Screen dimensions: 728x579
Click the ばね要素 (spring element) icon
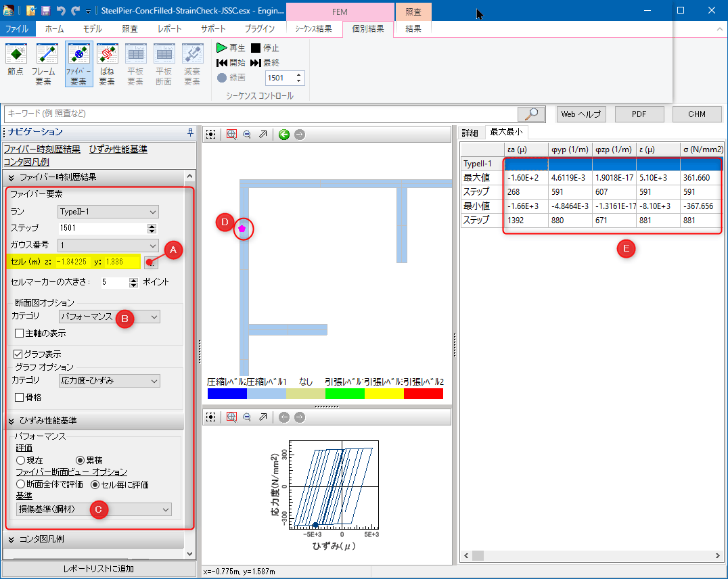[x=107, y=64]
